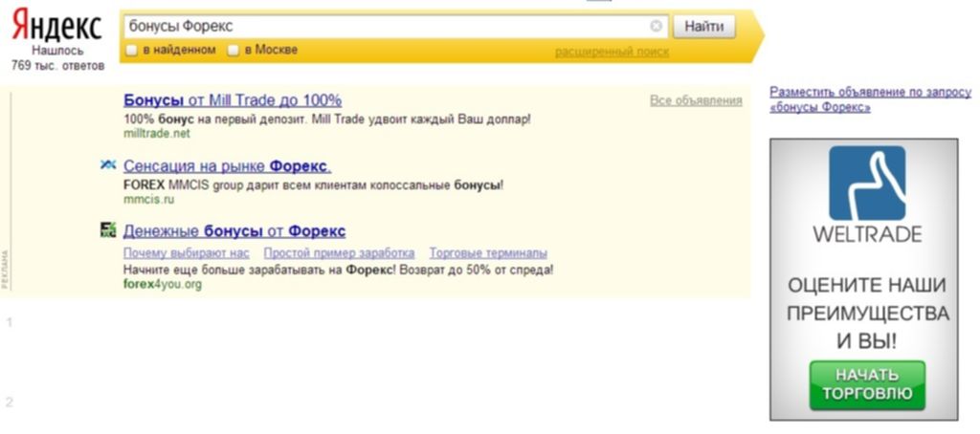The image size is (980, 434).
Task: Open the 'Все объявления' link
Action: tap(697, 100)
